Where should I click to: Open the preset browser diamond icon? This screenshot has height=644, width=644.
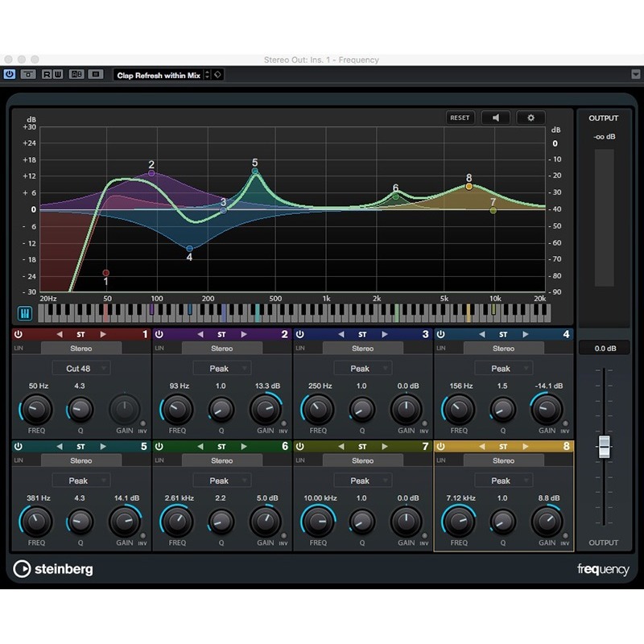click(217, 75)
